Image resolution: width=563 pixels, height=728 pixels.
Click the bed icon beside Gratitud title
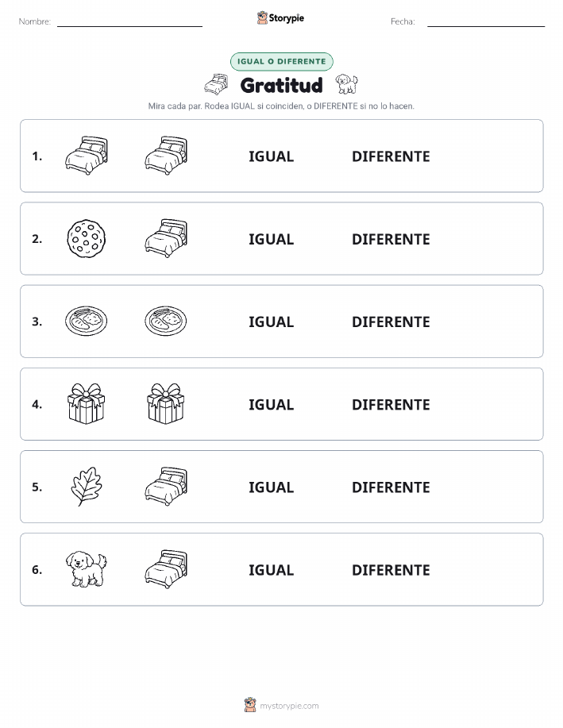coord(217,84)
